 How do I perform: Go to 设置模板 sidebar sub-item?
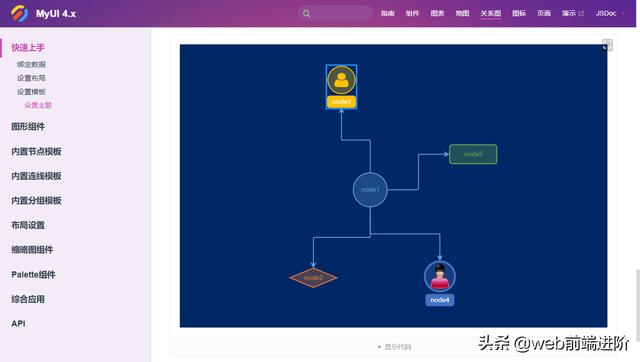coord(31,92)
